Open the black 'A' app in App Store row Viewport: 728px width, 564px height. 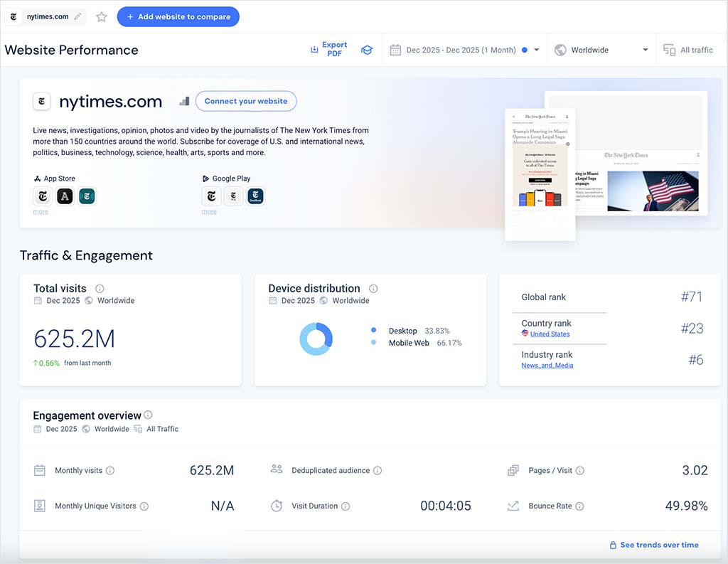(65, 196)
